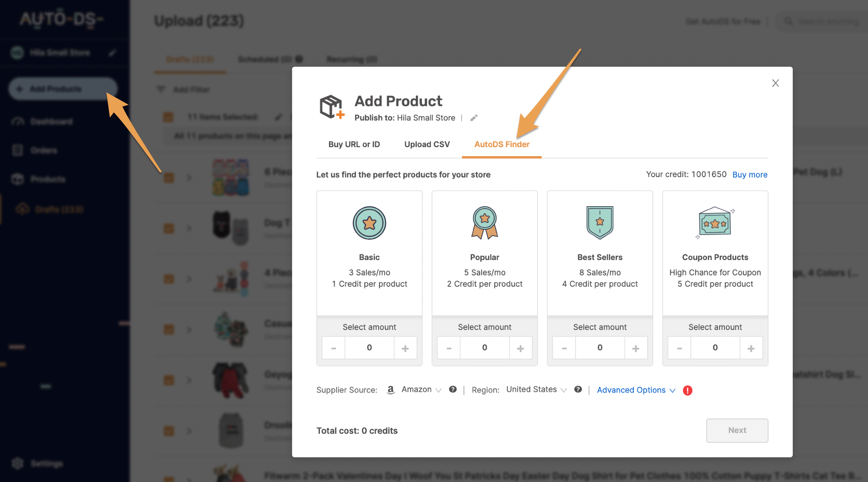Click the Drafts upload cloud icon
The height and width of the screenshot is (482, 868).
pyautogui.click(x=22, y=209)
